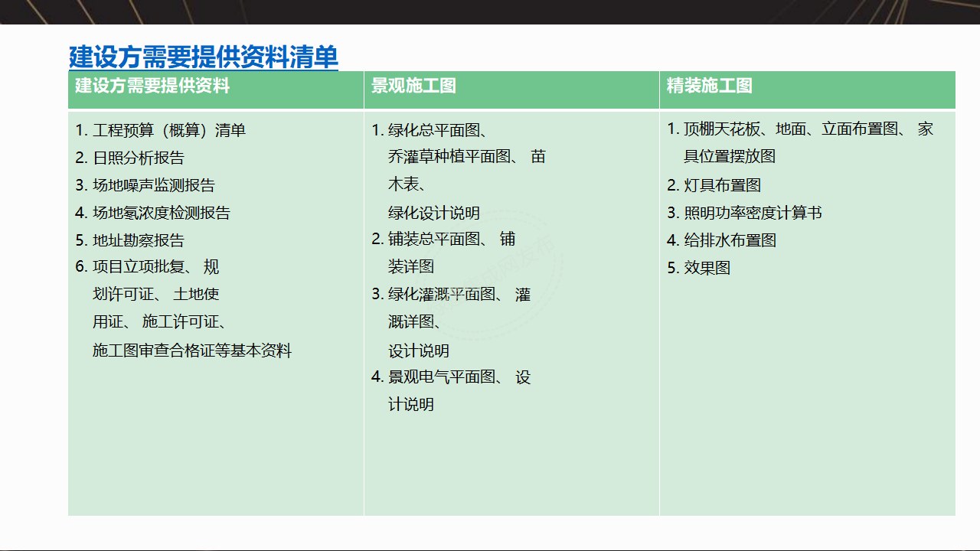This screenshot has width=980, height=551.
Task: Click the line 装详图
Action: [411, 266]
